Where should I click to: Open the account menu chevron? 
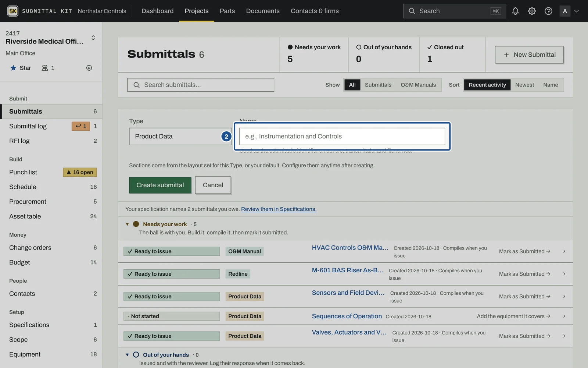577,11
